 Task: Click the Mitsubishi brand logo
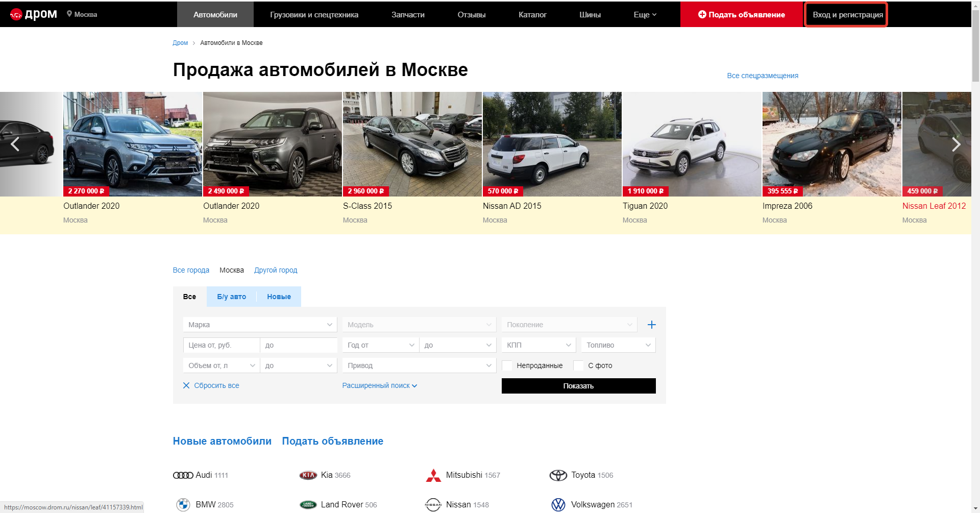[433, 475]
